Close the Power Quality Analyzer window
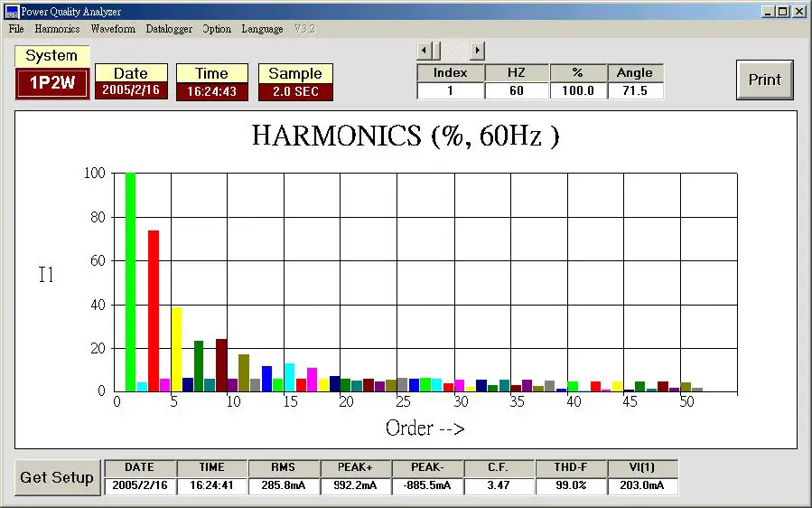 coord(799,12)
